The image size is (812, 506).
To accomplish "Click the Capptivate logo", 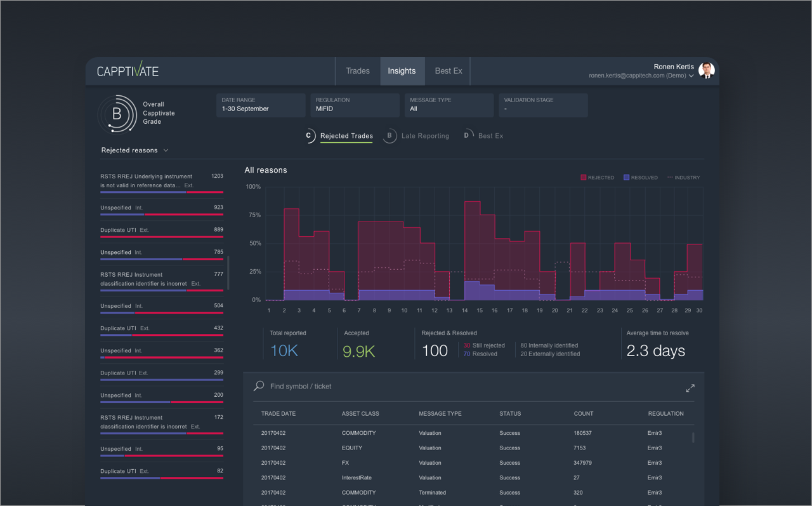I will coord(128,70).
